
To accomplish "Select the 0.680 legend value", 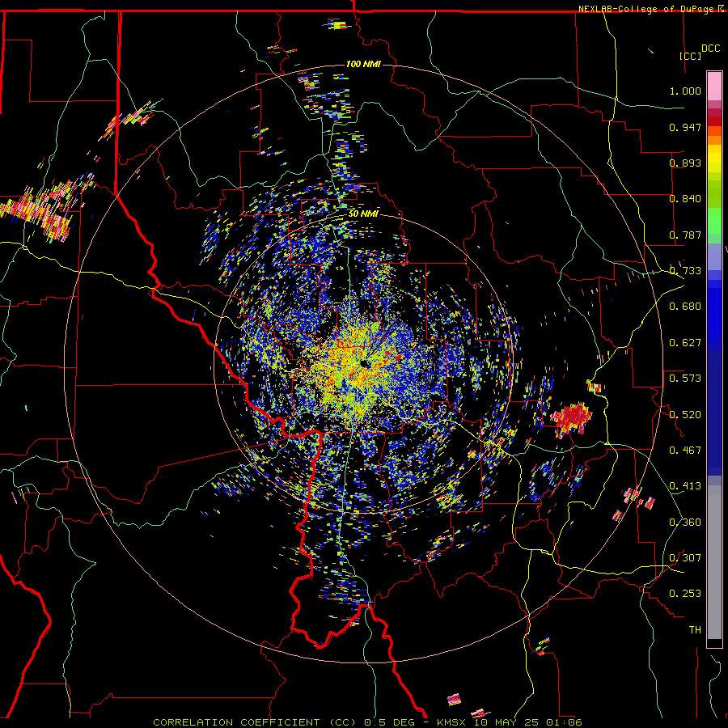I will (685, 307).
